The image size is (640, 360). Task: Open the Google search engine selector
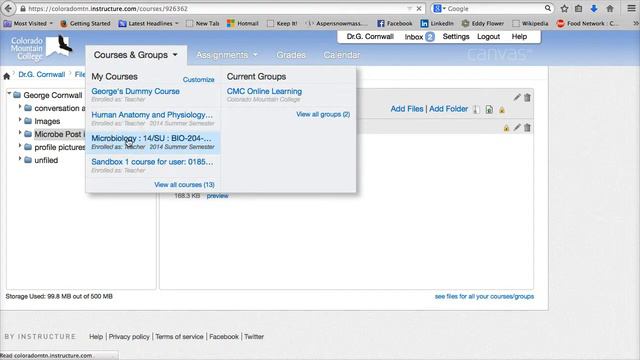coord(439,8)
